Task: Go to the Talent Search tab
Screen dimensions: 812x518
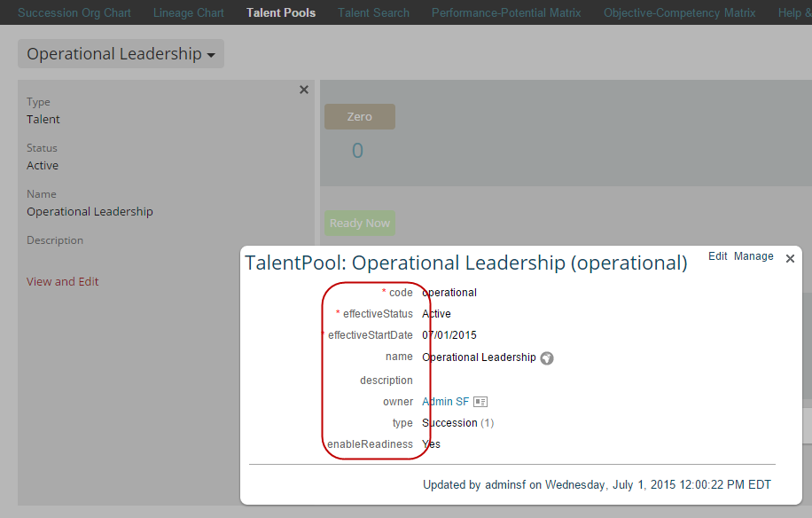Action: pyautogui.click(x=373, y=12)
